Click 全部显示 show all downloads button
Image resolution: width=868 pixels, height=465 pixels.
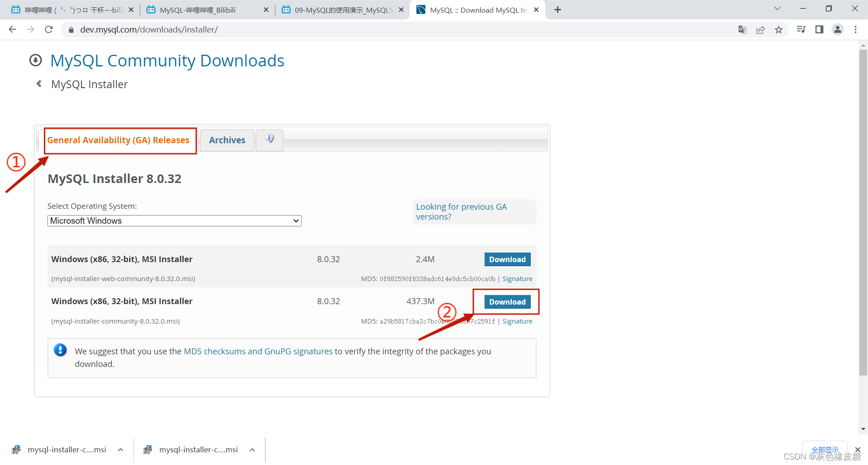pos(825,450)
